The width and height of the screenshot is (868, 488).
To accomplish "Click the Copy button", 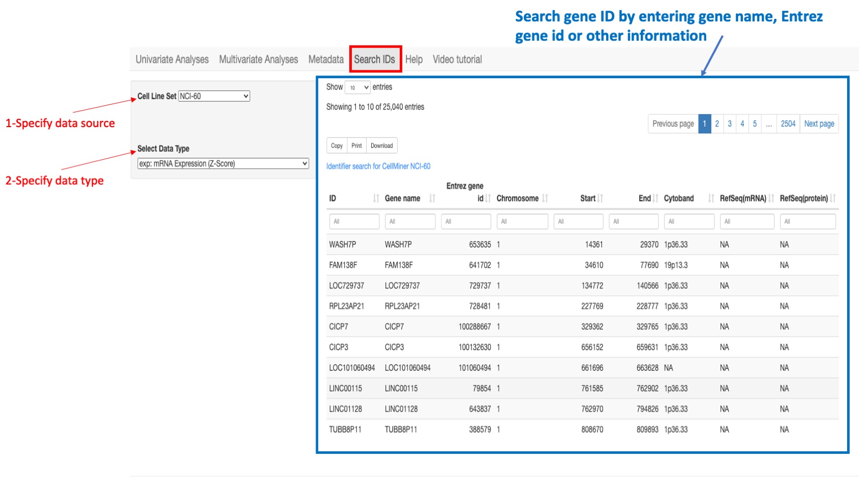I will tap(336, 145).
